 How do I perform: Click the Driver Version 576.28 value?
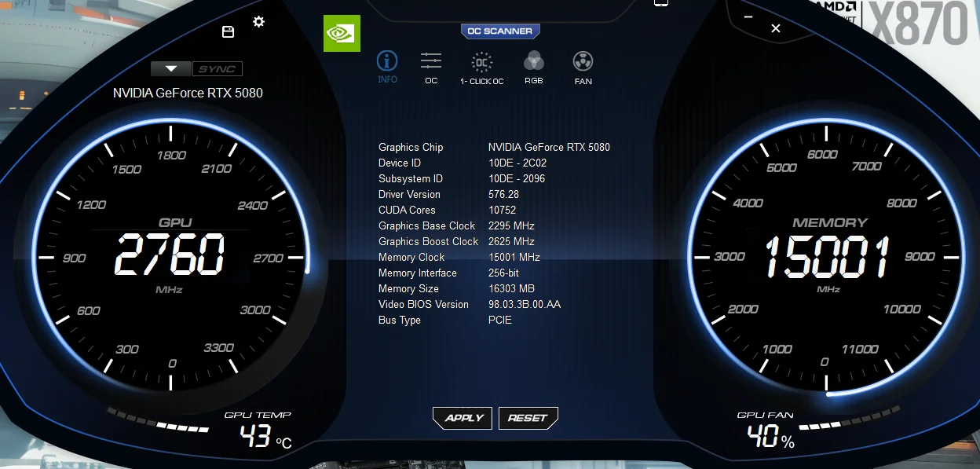(x=503, y=194)
